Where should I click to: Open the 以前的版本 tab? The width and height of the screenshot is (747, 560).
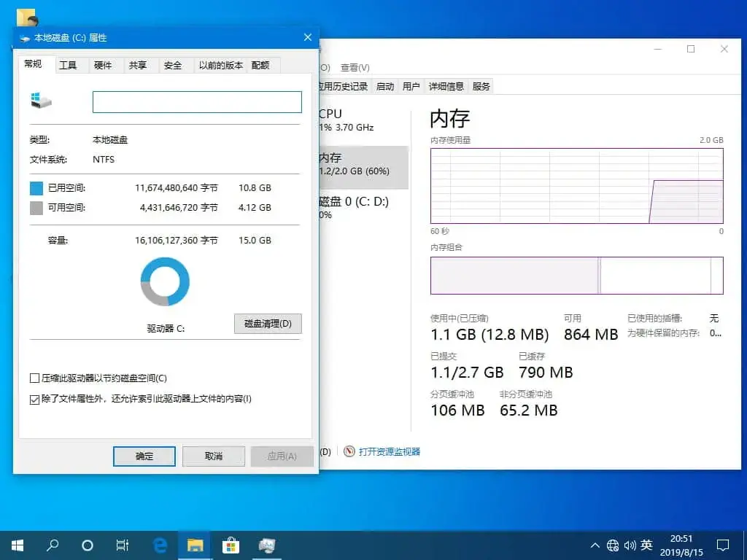coord(220,65)
